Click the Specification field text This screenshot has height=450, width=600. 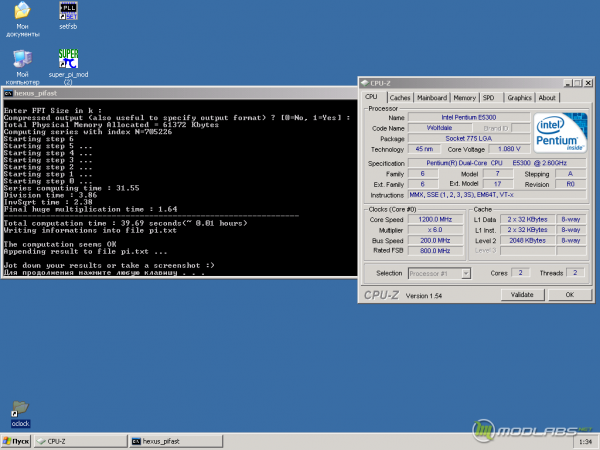point(497,163)
